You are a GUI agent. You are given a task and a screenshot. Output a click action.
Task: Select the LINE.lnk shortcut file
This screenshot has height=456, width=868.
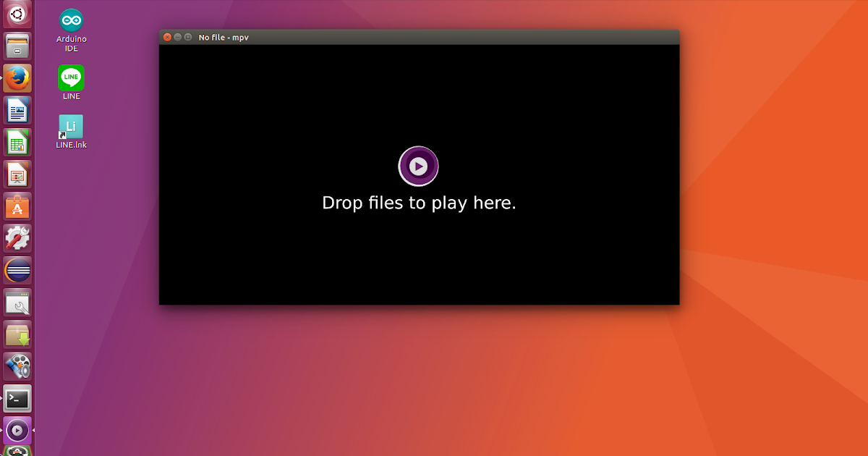pos(71,127)
